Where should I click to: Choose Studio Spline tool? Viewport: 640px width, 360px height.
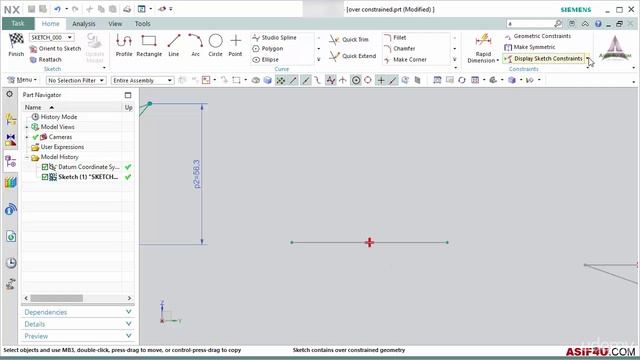[x=275, y=38]
